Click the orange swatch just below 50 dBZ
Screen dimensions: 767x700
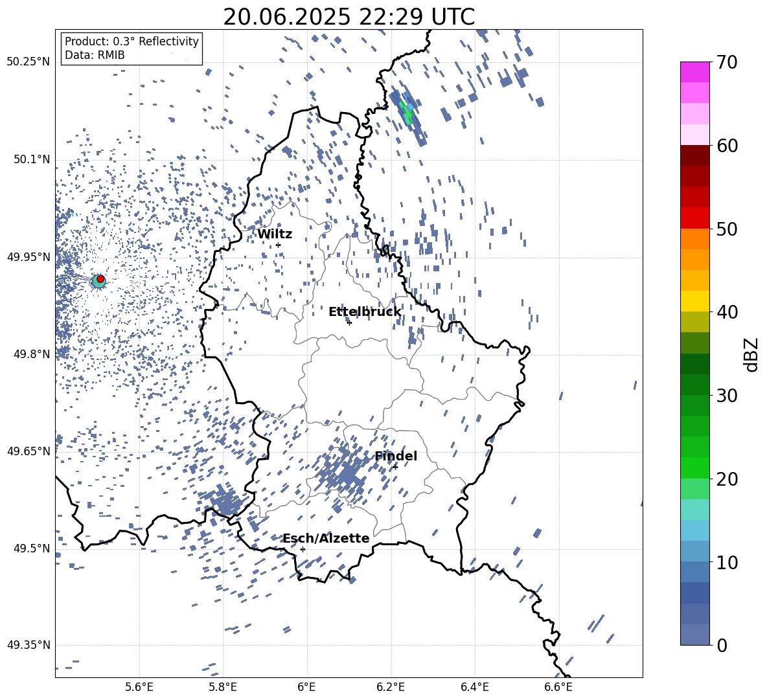point(694,238)
